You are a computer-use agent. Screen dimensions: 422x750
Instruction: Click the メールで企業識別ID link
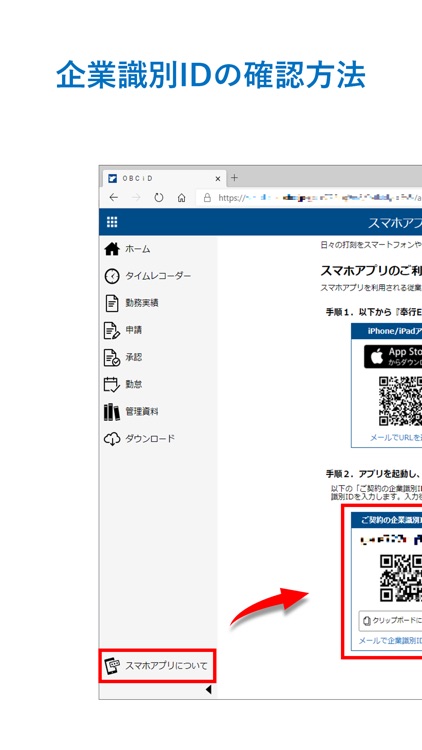[390, 641]
